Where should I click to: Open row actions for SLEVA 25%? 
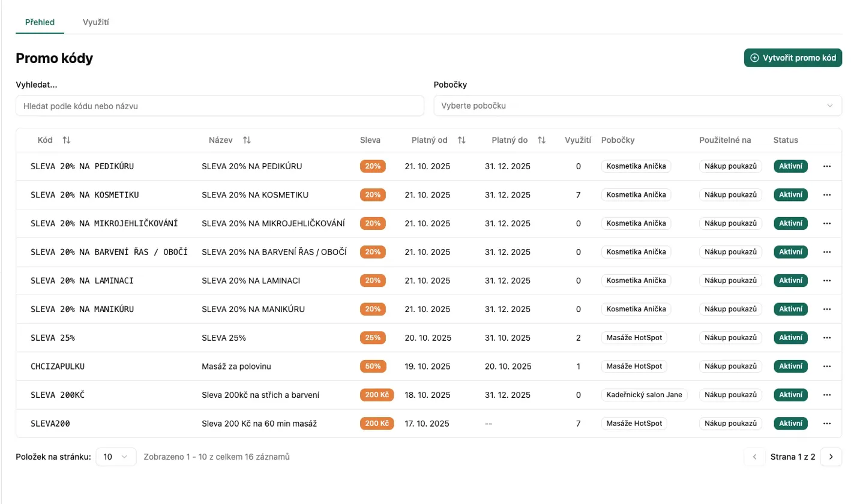(827, 338)
